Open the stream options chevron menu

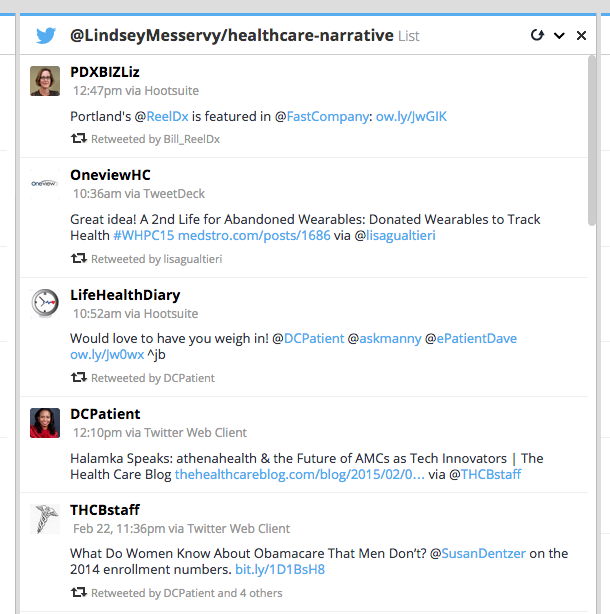point(559,36)
